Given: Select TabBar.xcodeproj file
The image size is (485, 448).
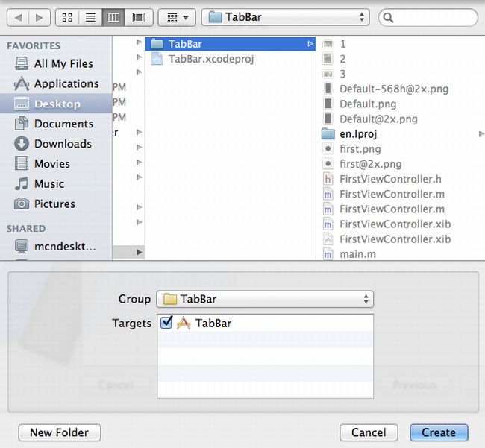Looking at the screenshot, I should click(x=230, y=59).
